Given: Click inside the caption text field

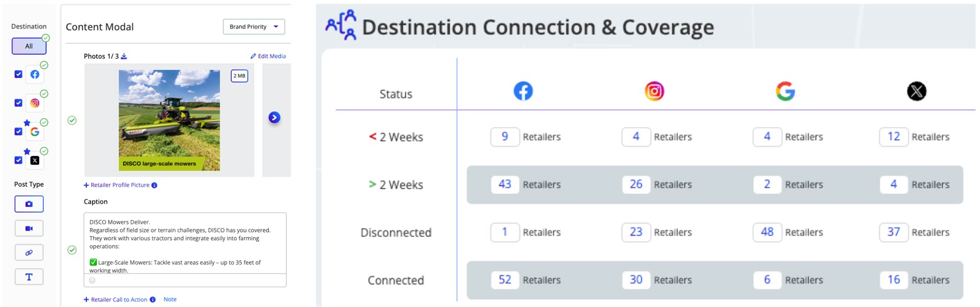Looking at the screenshot, I should [185, 243].
